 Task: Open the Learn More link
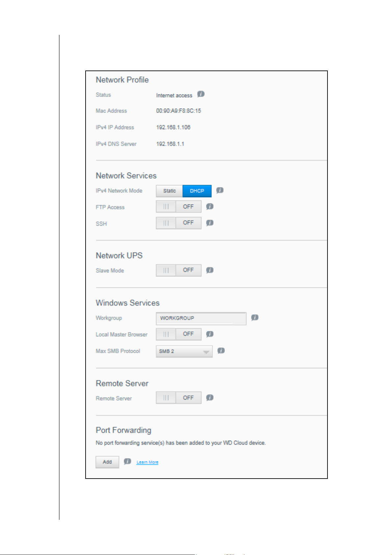147,462
